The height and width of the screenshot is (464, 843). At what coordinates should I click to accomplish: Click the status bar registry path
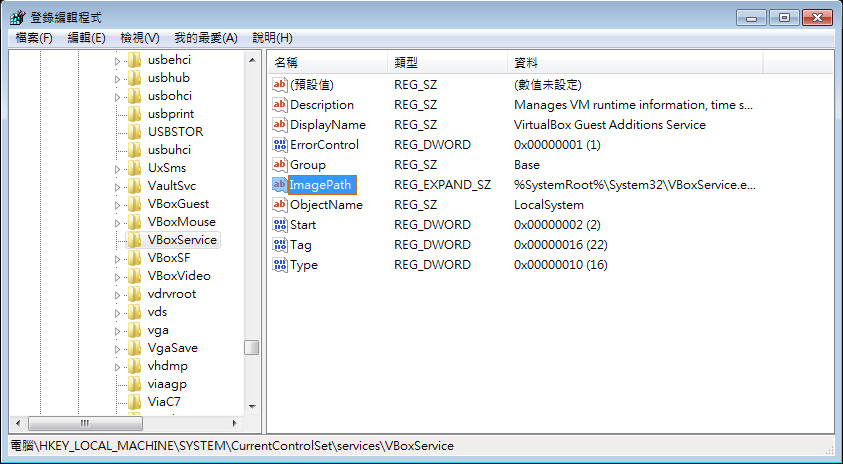click(x=232, y=446)
